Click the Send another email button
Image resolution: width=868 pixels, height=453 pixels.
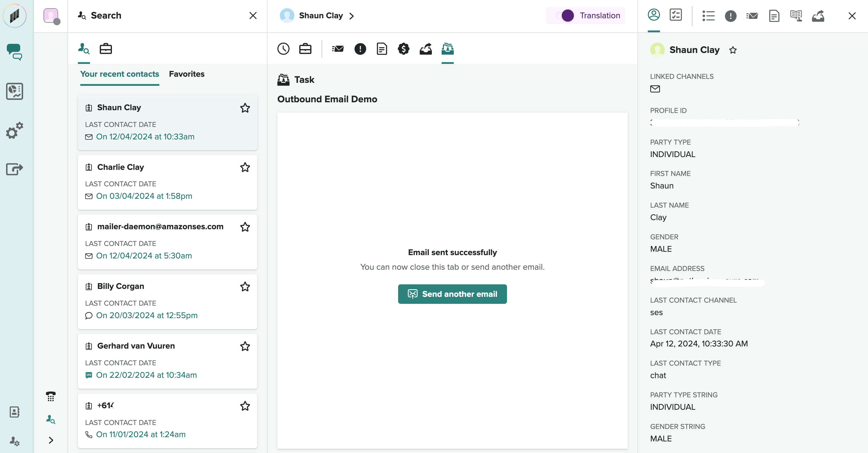pyautogui.click(x=452, y=294)
